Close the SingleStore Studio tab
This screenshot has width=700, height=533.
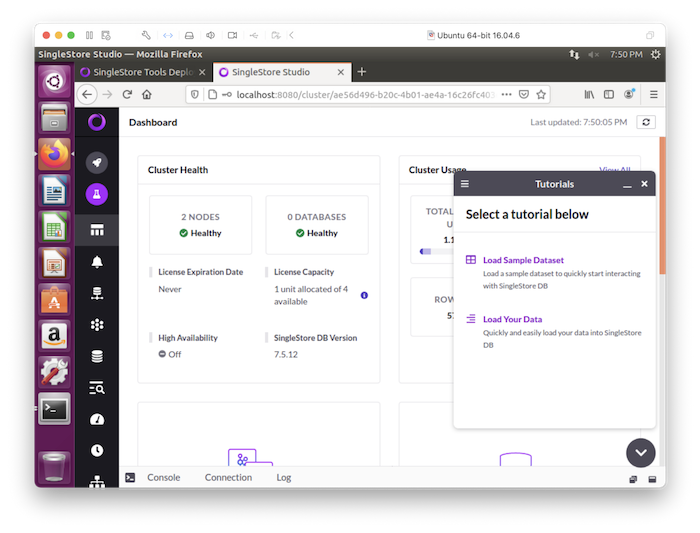tap(341, 72)
